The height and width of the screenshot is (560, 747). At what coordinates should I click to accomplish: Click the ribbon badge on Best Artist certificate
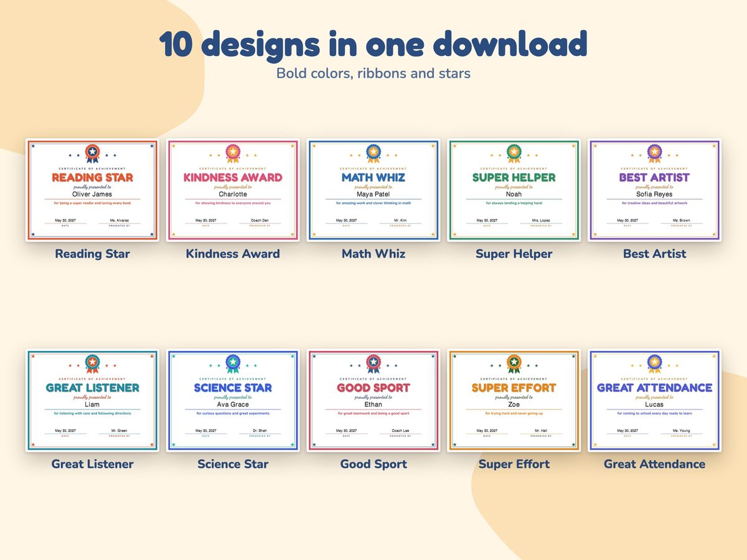655,153
